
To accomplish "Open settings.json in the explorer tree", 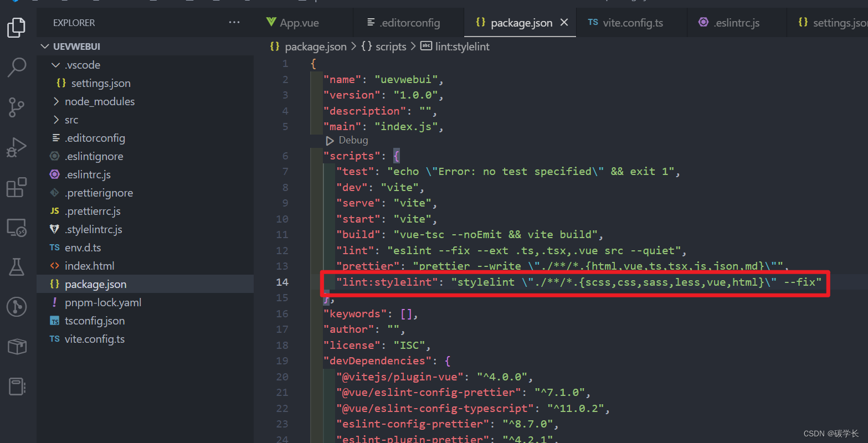I will point(145,83).
